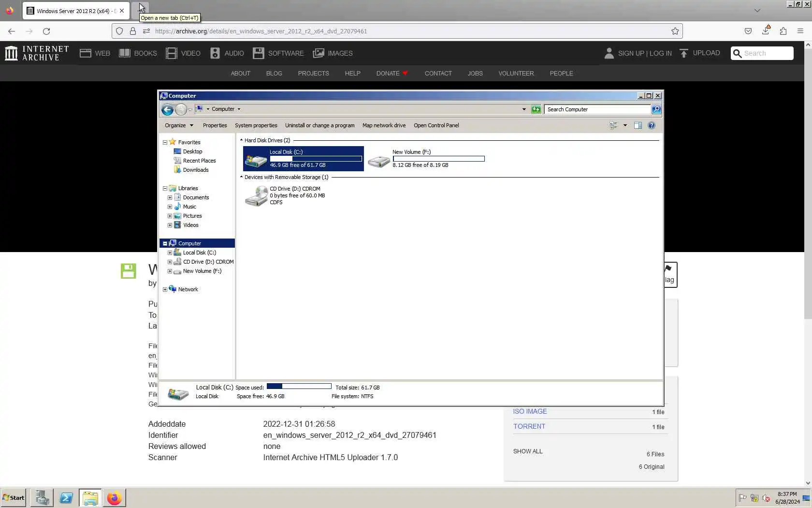812x508 pixels.
Task: Open the VIDEO menu on Internet Archive
Action: pos(183,53)
